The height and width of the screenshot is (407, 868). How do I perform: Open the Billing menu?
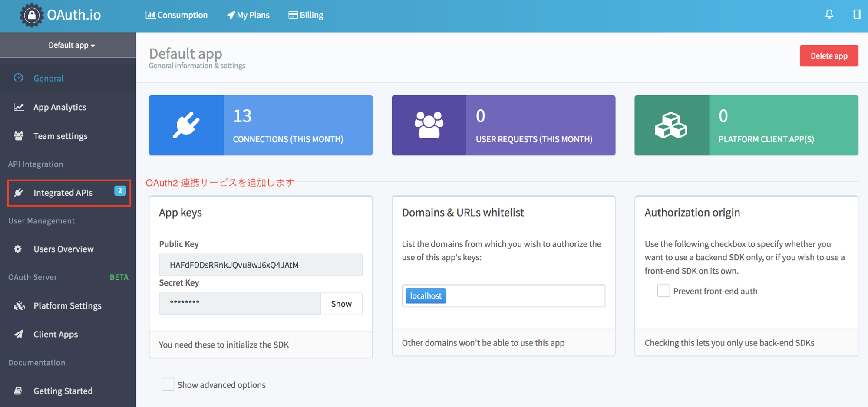pyautogui.click(x=306, y=15)
